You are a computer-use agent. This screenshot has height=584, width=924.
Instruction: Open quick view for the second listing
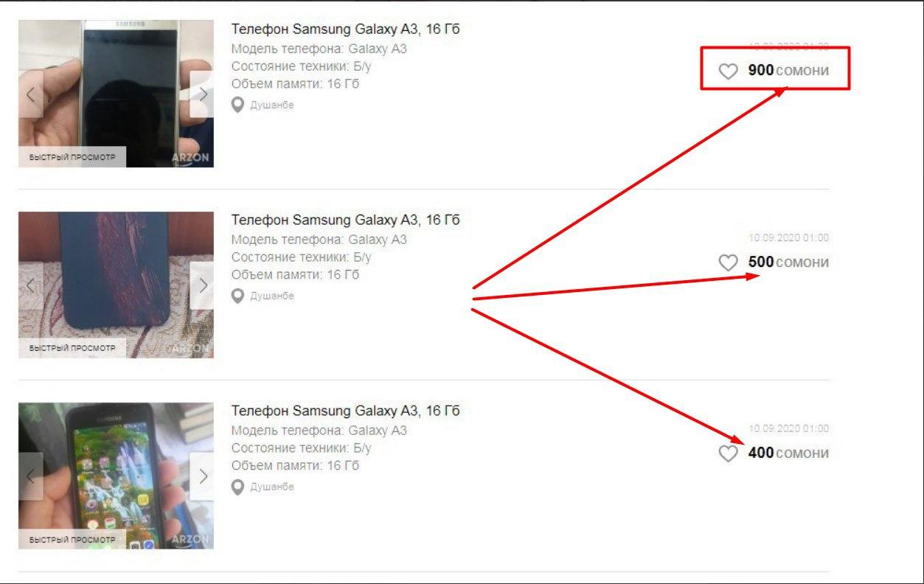[x=72, y=348]
